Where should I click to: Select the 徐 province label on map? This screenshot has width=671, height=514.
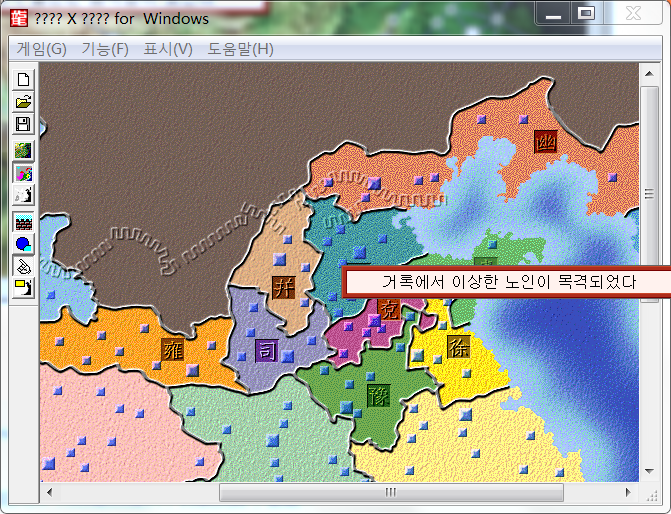pos(458,347)
